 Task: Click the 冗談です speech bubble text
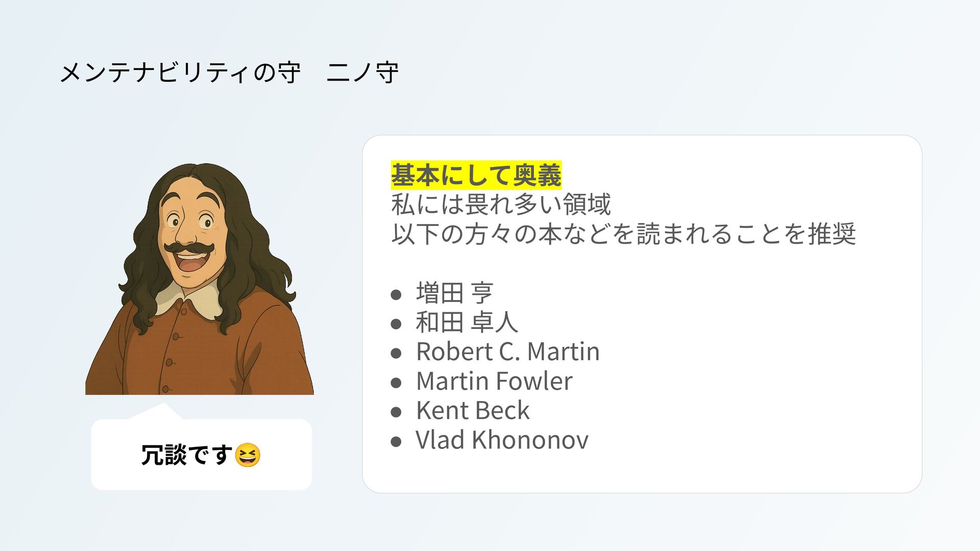[187, 455]
